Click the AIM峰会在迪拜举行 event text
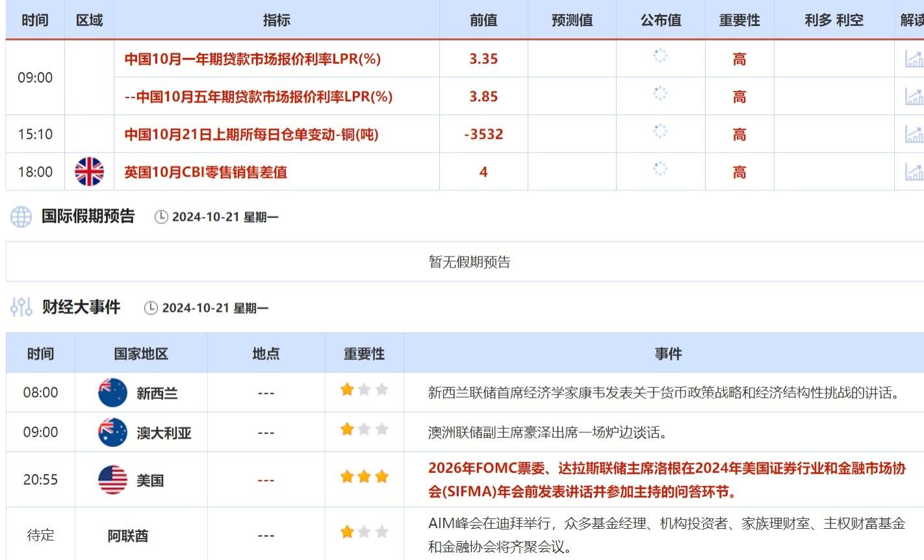924x560 pixels. pyautogui.click(x=667, y=535)
